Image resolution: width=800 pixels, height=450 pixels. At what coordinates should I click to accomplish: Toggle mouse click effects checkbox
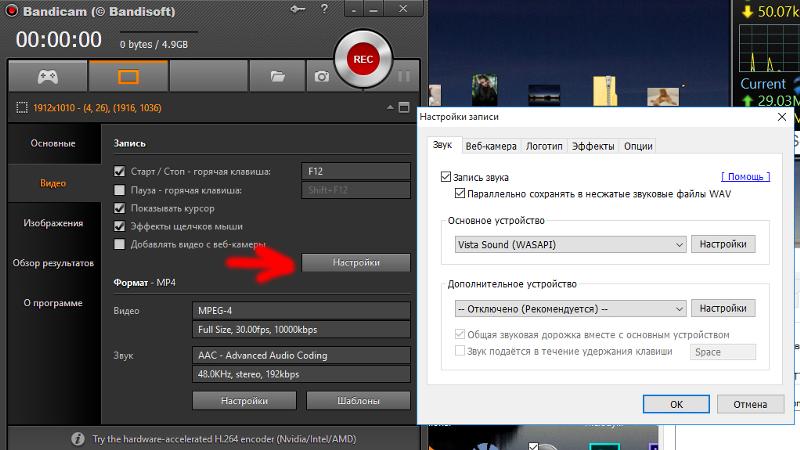(119, 226)
